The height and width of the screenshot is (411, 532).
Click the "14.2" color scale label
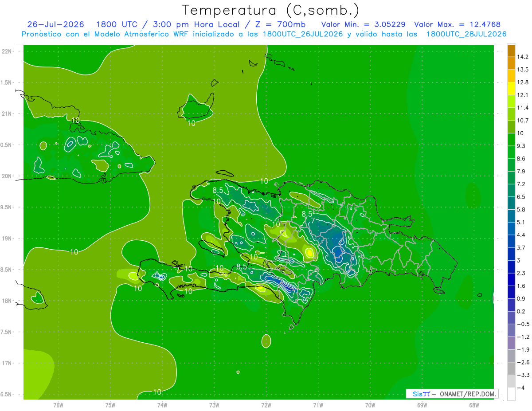point(524,57)
